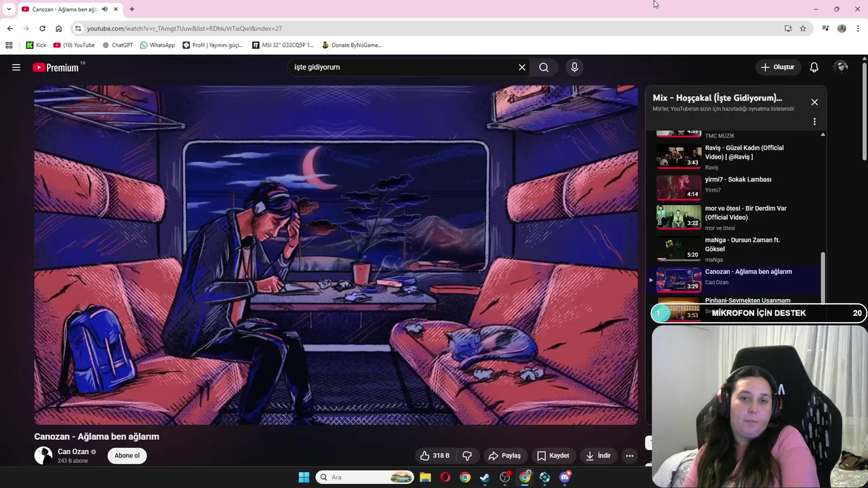Play yirmi7 - Sokak Lambası from playlist
The height and width of the screenshot is (488, 868).
click(736, 186)
